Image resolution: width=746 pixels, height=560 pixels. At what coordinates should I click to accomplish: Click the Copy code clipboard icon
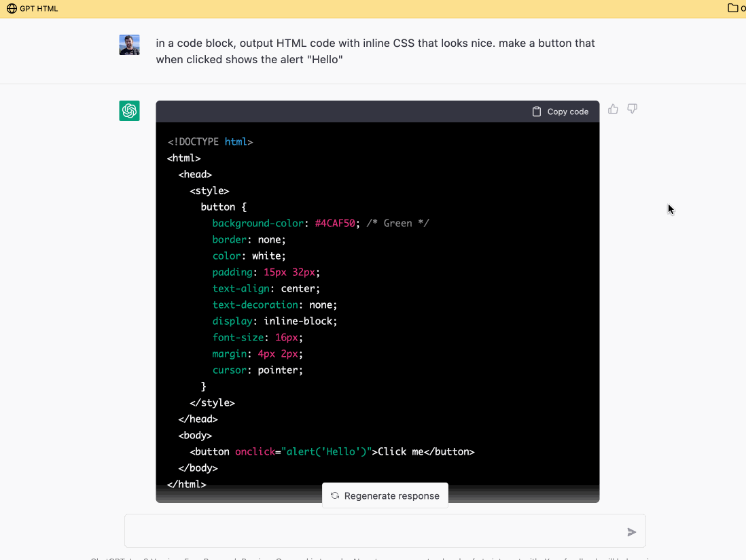coord(537,111)
